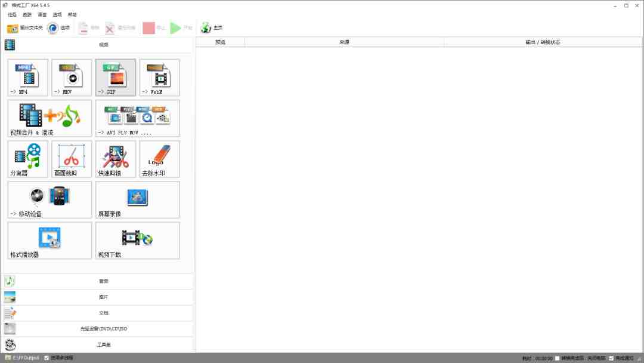Toggle the completion notification checkbox
This screenshot has height=363, width=644.
click(x=611, y=358)
